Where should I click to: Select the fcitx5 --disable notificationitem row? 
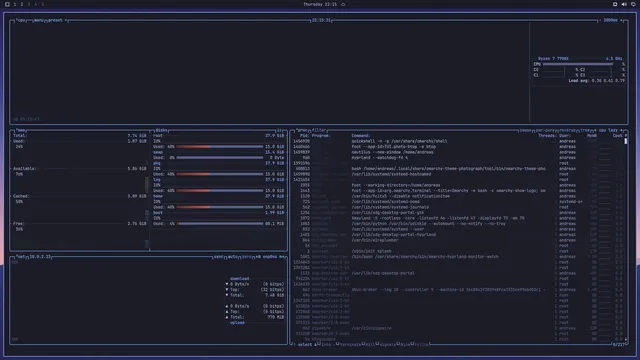(x=458, y=196)
